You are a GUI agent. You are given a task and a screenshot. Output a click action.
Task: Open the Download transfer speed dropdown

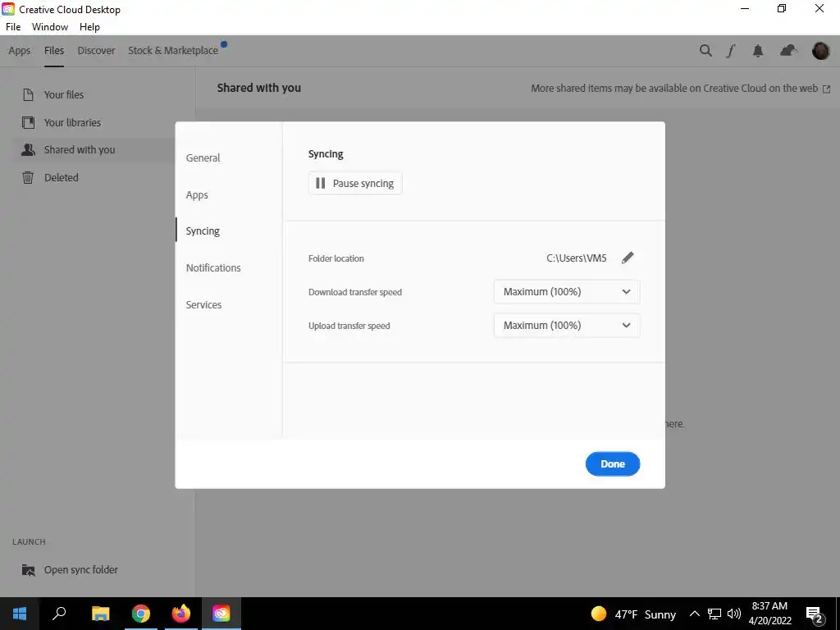[567, 292]
